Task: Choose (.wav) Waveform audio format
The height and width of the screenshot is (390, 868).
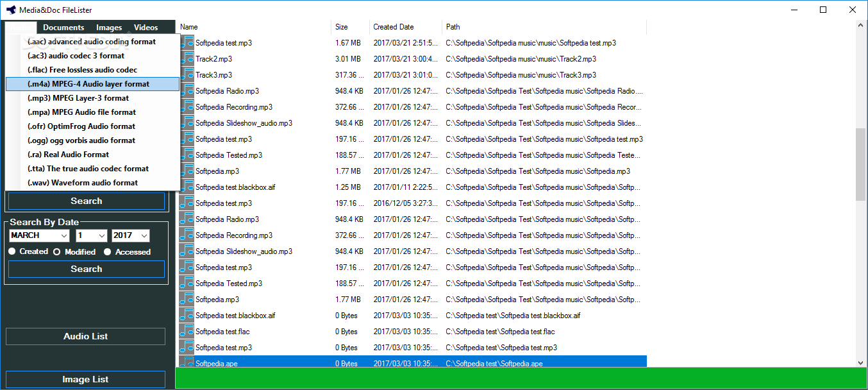Action: click(92, 183)
